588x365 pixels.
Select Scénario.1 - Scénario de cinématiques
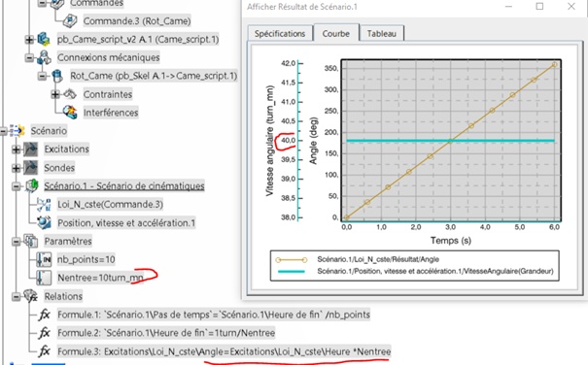[x=124, y=185]
